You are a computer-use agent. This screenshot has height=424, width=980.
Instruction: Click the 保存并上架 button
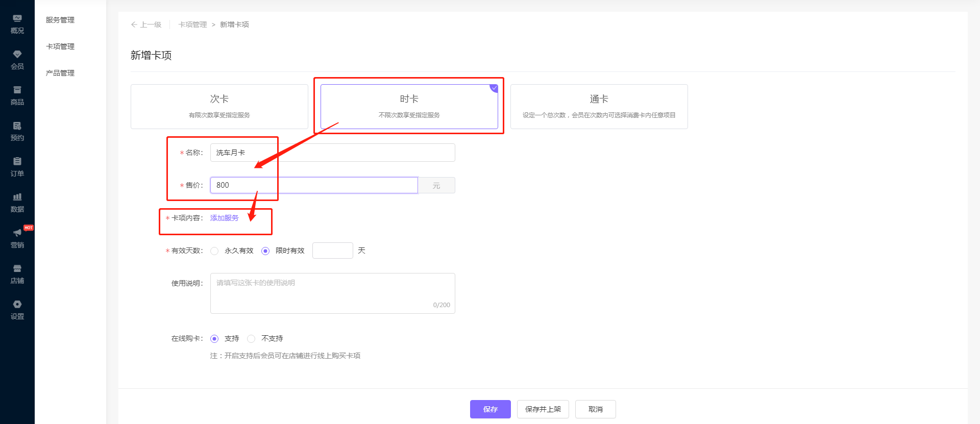click(543, 409)
